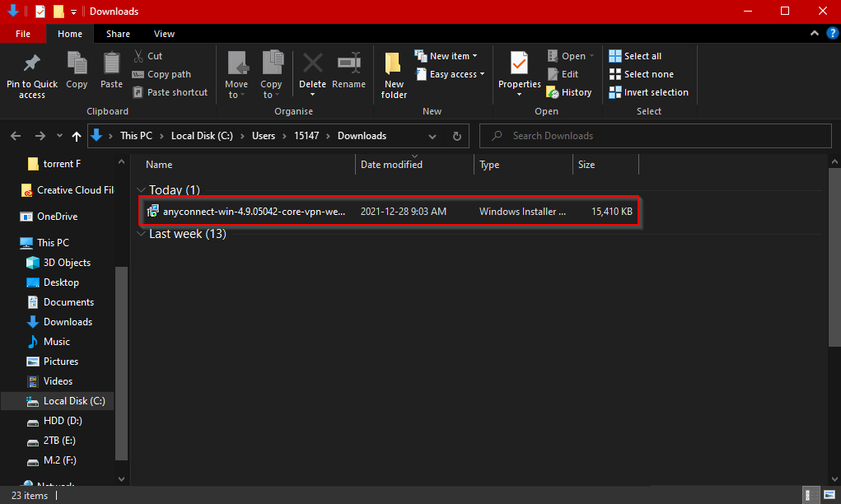This screenshot has width=841, height=504.
Task: Collapse the ribbon with chevron
Action: point(814,33)
